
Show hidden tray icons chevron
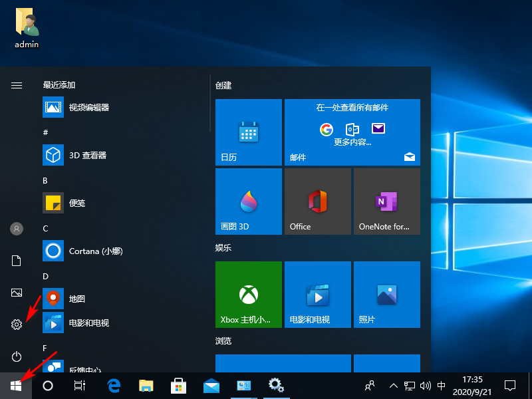click(393, 385)
